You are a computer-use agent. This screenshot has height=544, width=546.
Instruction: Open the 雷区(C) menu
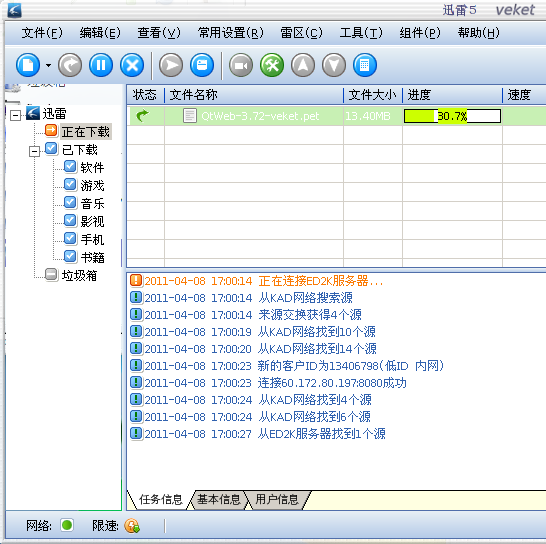coord(302,33)
